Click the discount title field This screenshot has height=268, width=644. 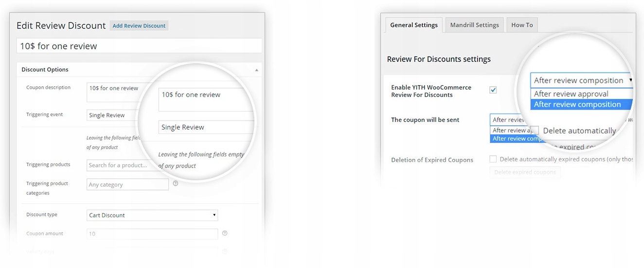[139, 46]
